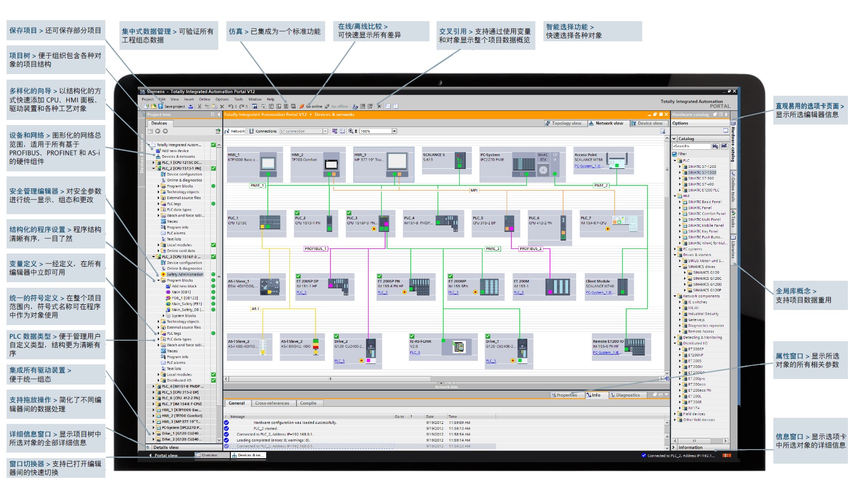Viewport: 857px width, 504px height.
Task: Click the catalog search up button
Action: [724, 146]
